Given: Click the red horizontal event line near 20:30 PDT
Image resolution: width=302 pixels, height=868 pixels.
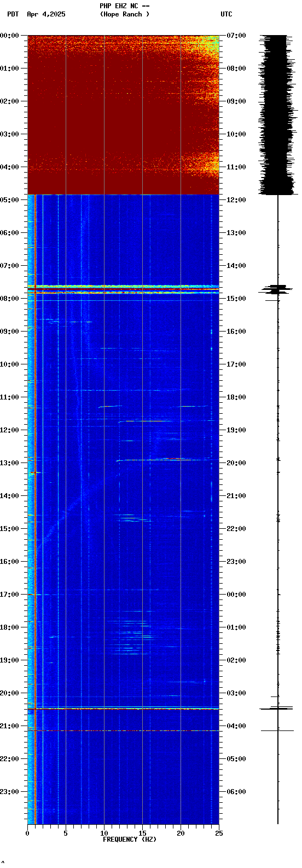Looking at the screenshot, I should click(123, 709).
